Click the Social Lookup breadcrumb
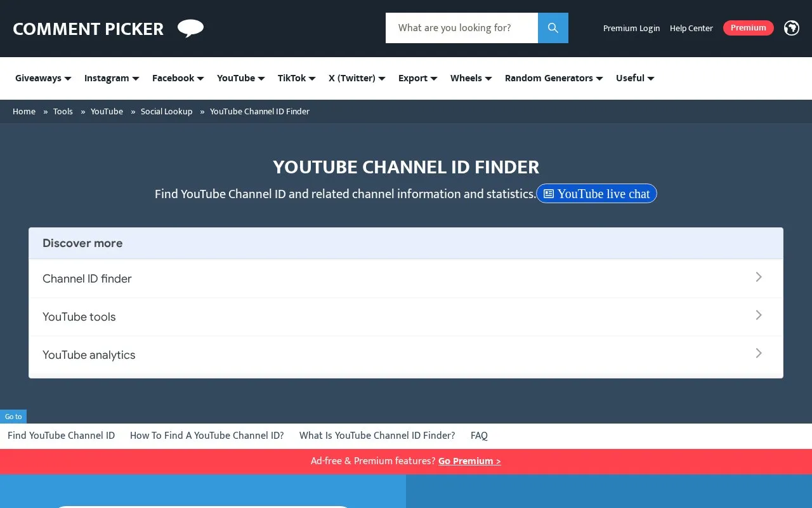Image resolution: width=812 pixels, height=508 pixels. (166, 111)
